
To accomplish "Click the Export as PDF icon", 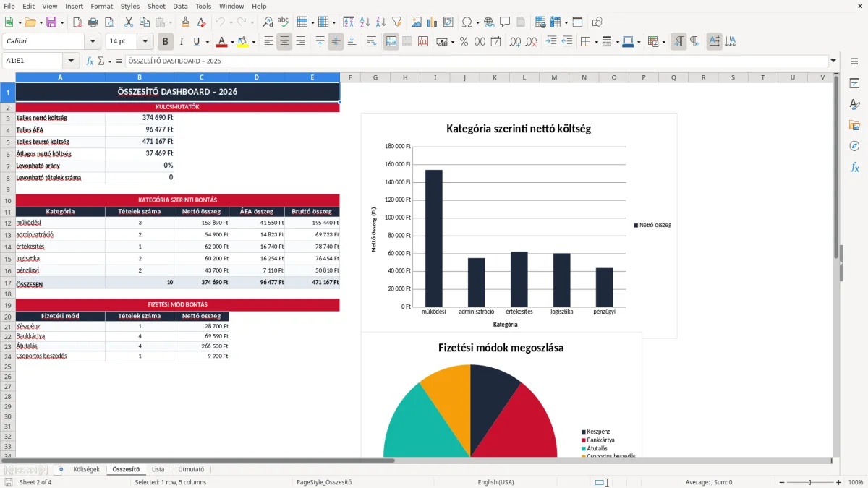I will pyautogui.click(x=77, y=22).
